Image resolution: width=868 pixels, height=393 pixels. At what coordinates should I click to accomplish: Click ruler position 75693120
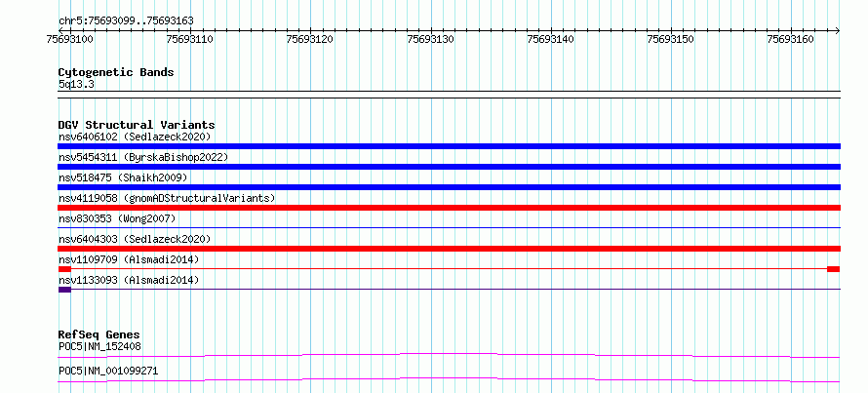(310, 39)
